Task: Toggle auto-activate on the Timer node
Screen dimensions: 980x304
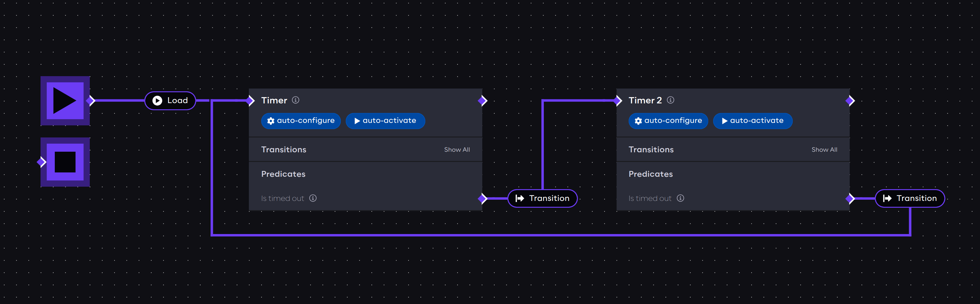Action: [x=385, y=121]
